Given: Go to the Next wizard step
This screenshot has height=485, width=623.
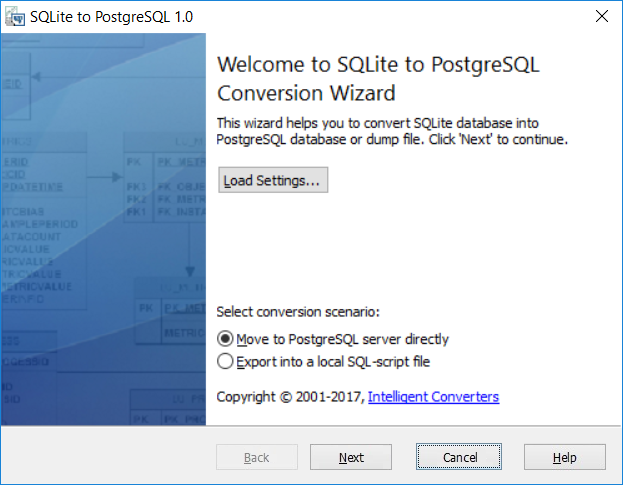Looking at the screenshot, I should pyautogui.click(x=351, y=457).
